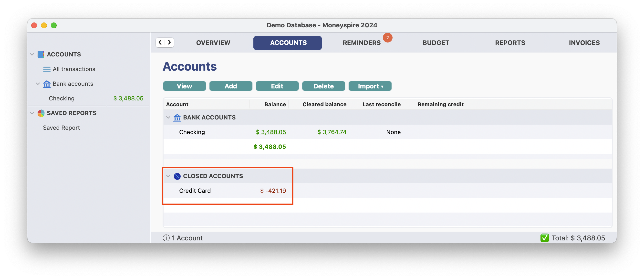
Task: Click the Delete account button
Action: (323, 86)
